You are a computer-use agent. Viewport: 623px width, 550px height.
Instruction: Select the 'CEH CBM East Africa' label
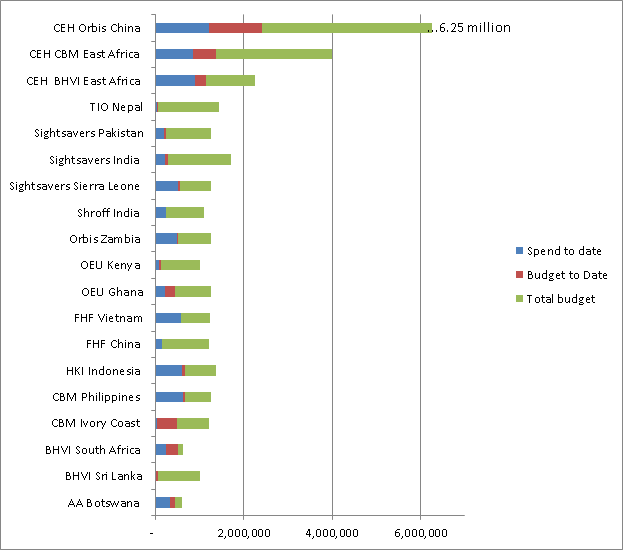click(x=84, y=54)
